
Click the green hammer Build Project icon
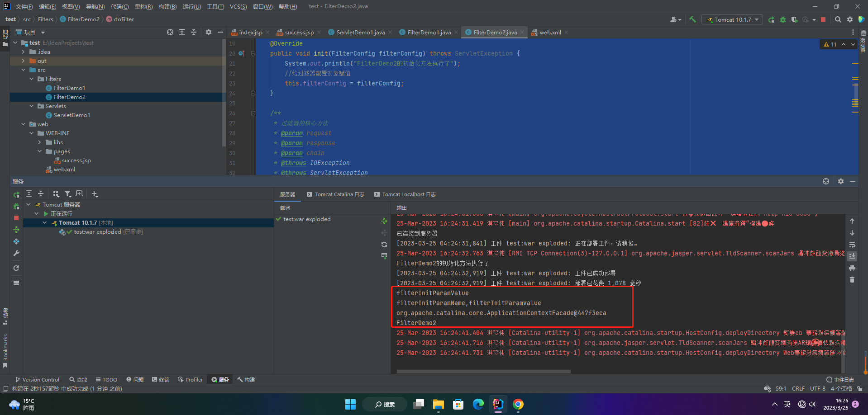pyautogui.click(x=692, y=19)
